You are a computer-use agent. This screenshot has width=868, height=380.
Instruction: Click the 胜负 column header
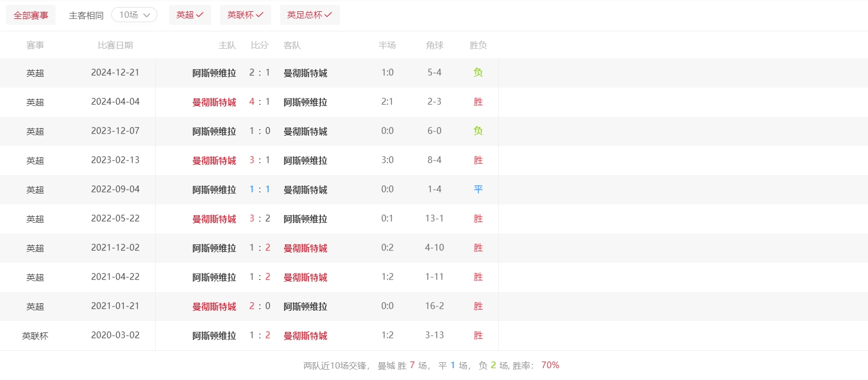pos(478,45)
